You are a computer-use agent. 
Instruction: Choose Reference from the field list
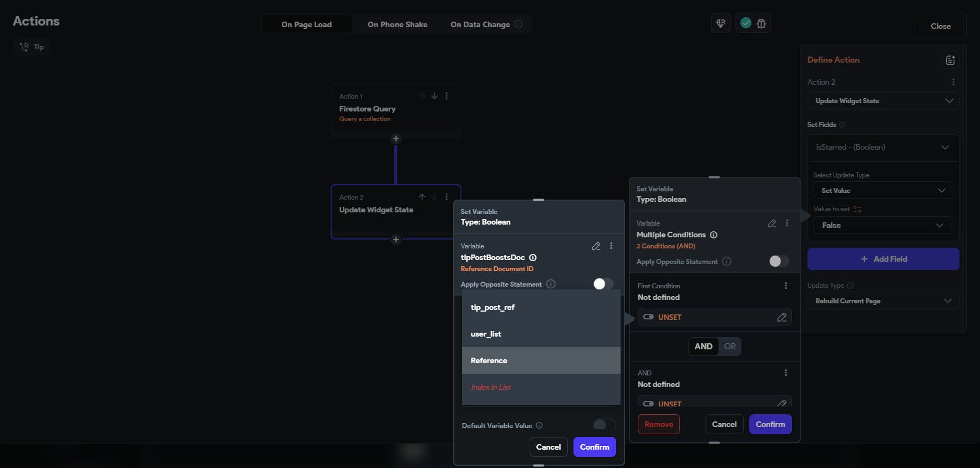(541, 361)
